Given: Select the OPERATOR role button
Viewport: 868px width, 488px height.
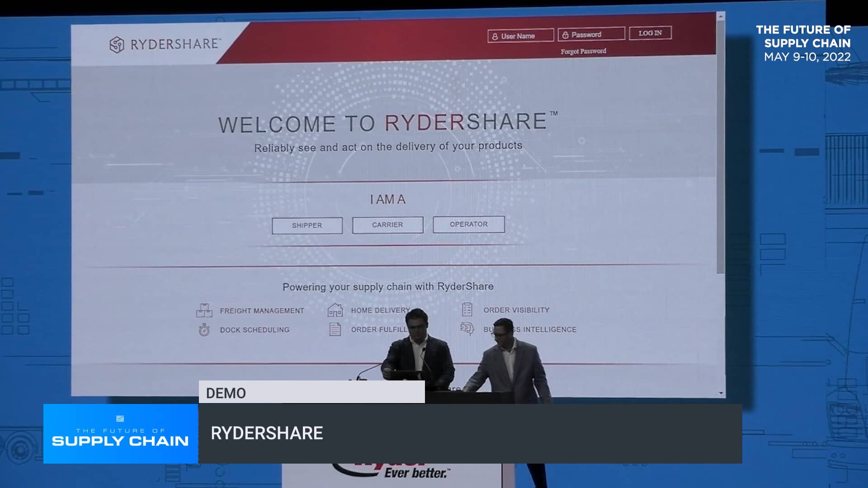Looking at the screenshot, I should point(469,224).
